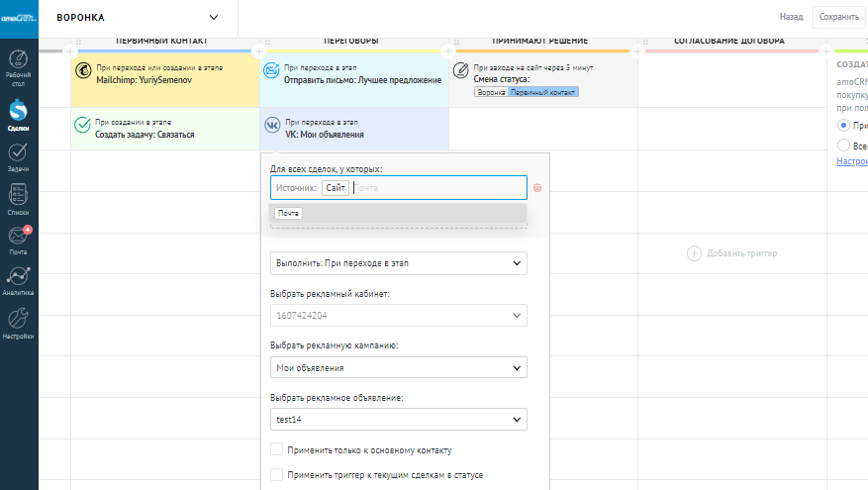Open the 'Мои объявления' campaign dropdown
Screen dimensions: 868x490
coord(398,368)
